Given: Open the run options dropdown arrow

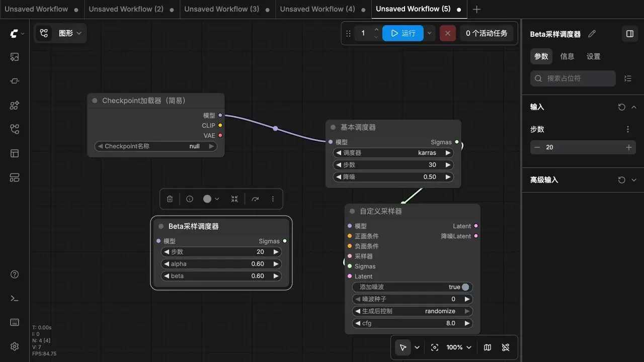Looking at the screenshot, I should 429,33.
